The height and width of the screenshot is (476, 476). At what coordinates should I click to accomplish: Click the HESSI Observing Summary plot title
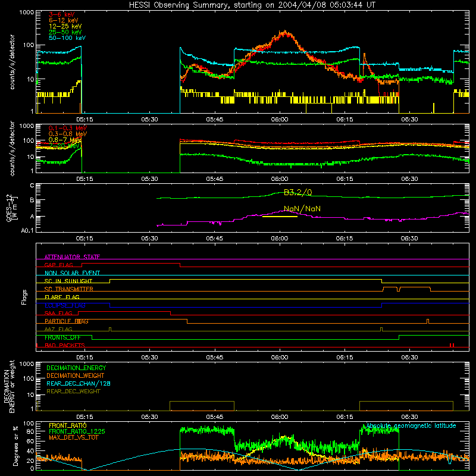click(x=252, y=5)
